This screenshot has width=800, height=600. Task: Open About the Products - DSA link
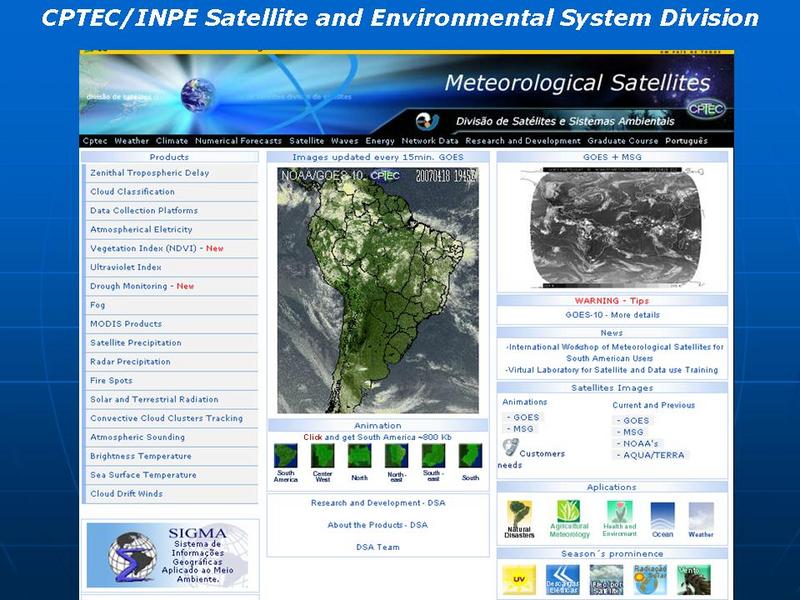click(378, 525)
